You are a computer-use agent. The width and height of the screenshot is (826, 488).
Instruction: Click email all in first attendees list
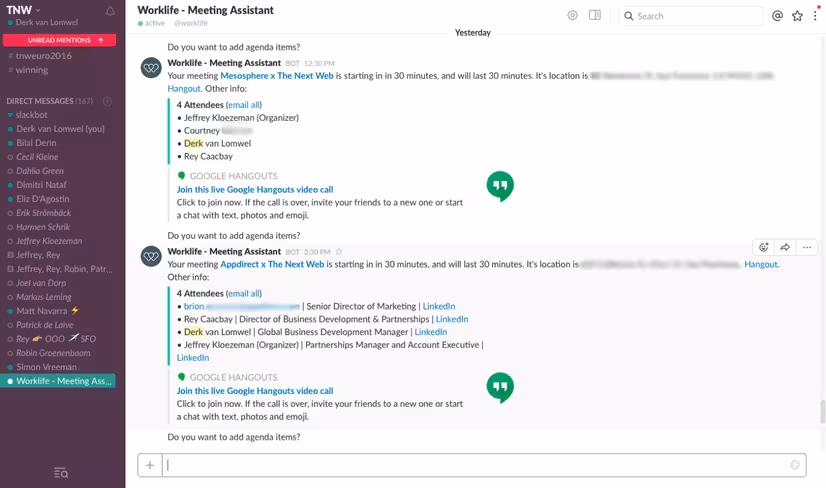tap(243, 105)
